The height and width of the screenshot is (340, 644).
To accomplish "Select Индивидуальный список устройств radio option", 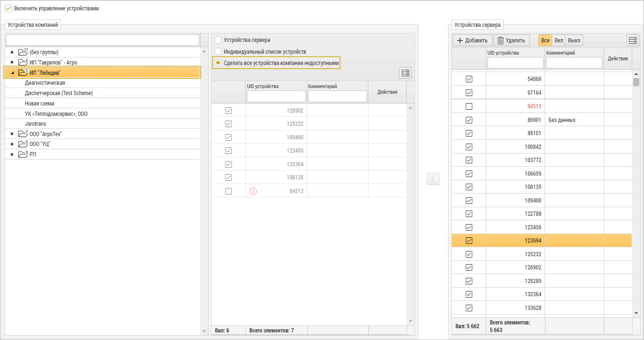I will (x=218, y=52).
